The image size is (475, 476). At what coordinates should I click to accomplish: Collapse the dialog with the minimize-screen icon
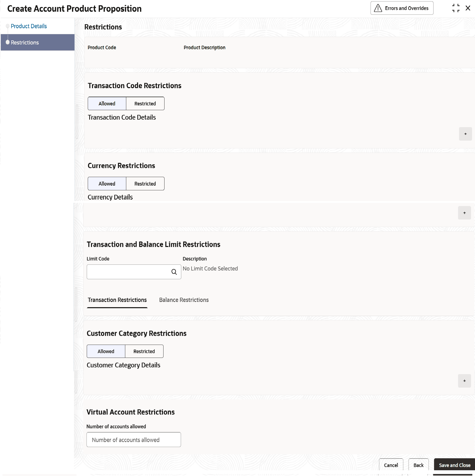tap(456, 8)
